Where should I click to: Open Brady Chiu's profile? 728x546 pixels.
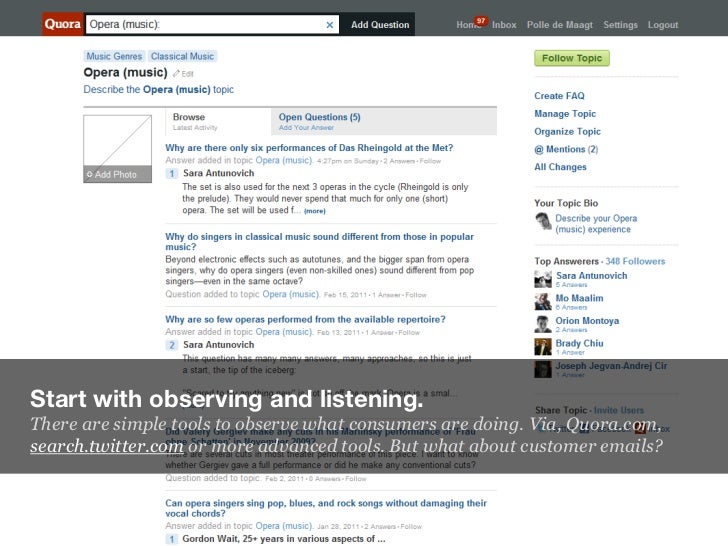coord(579,343)
